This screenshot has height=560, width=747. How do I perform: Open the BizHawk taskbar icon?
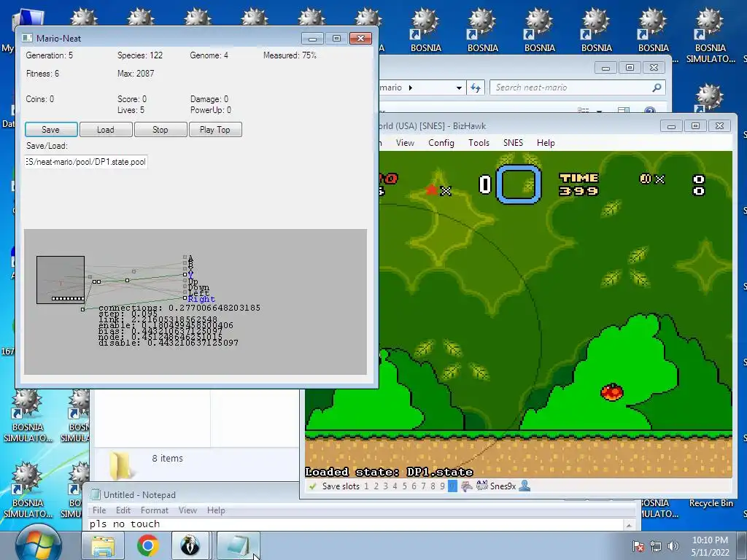point(190,545)
